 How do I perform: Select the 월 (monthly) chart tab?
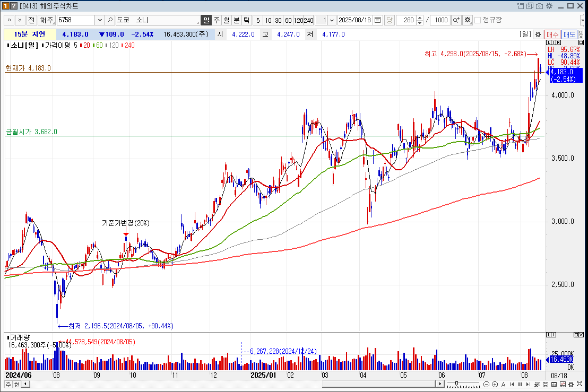pos(226,20)
